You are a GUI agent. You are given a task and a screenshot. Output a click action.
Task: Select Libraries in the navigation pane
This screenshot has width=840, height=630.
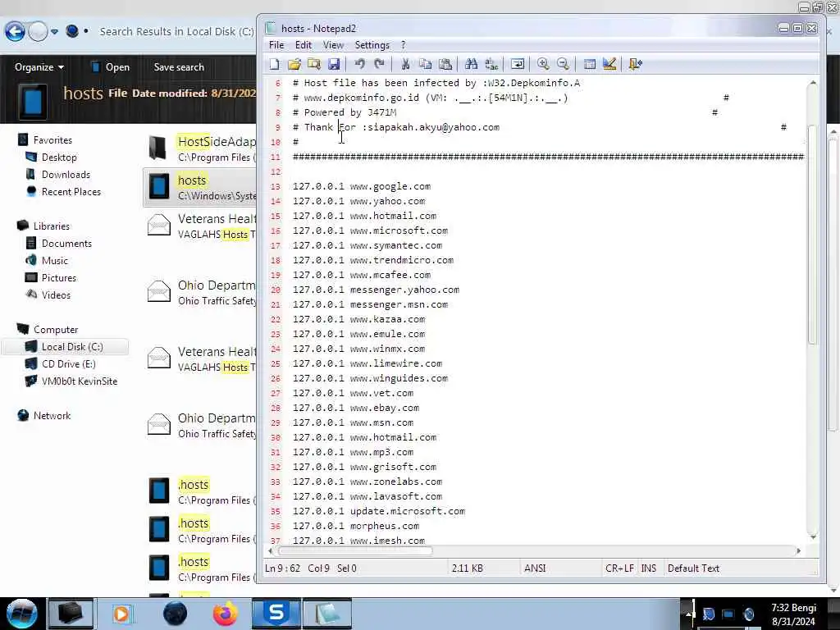pyautogui.click(x=52, y=226)
